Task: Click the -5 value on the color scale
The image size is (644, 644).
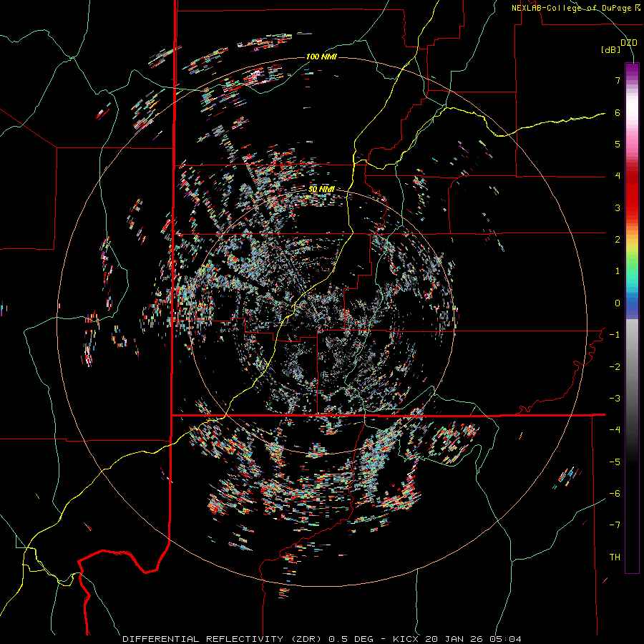Action: click(x=615, y=462)
